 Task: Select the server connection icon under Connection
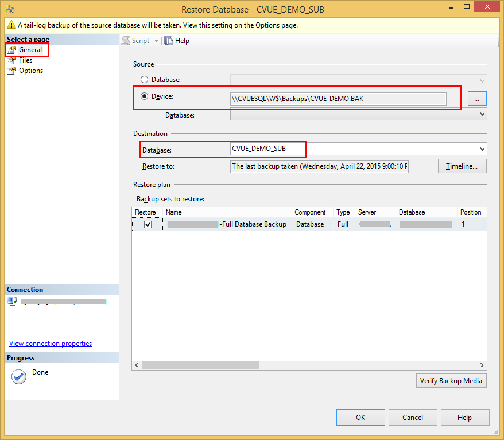pos(12,301)
